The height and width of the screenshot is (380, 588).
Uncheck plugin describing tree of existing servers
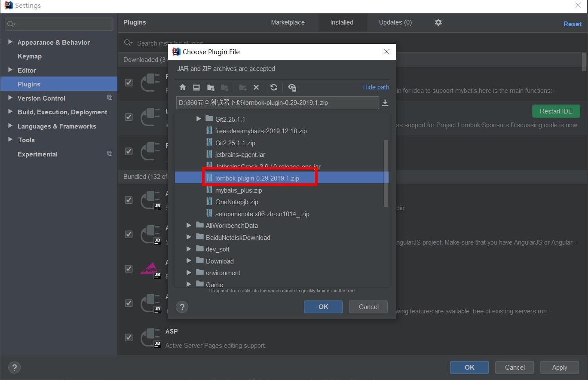(129, 303)
